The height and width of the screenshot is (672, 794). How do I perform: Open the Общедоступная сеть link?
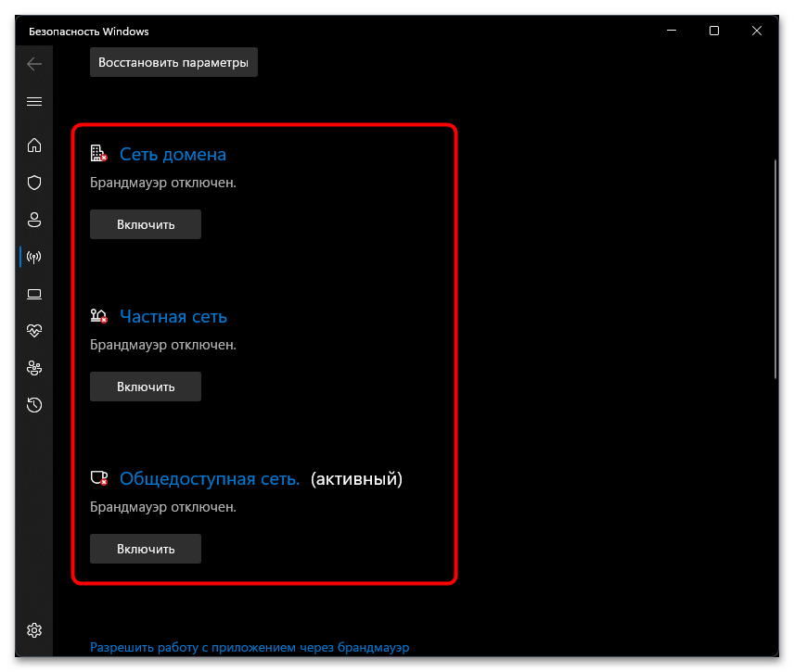[x=210, y=478]
